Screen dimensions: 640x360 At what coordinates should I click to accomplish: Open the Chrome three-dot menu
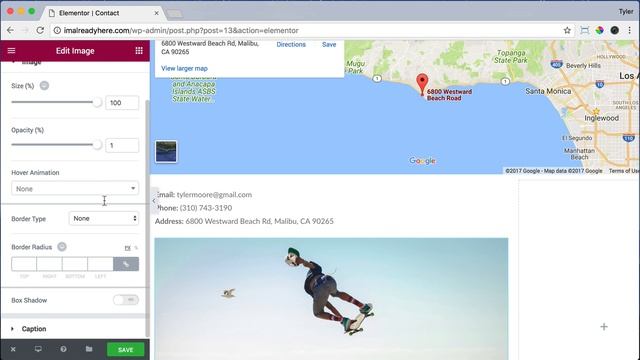630,30
